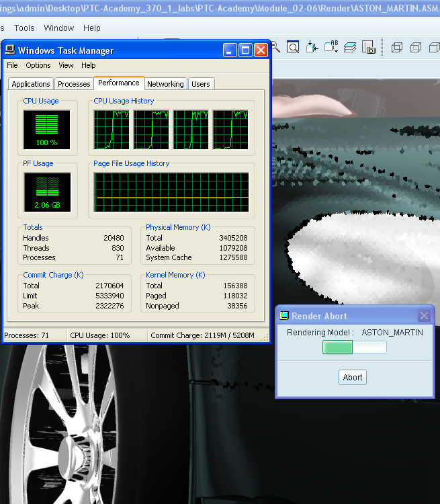440x504 pixels.
Task: Switch to the Applications tab
Action: coord(31,84)
